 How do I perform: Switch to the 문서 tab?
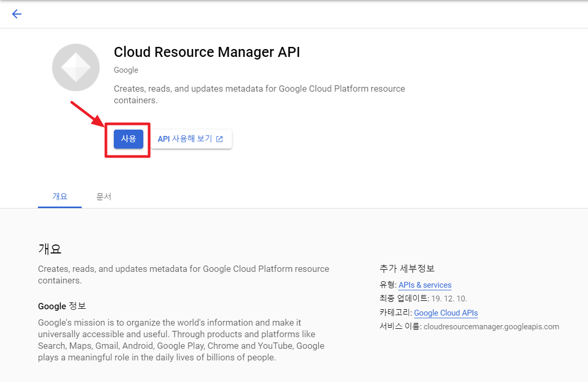point(104,197)
